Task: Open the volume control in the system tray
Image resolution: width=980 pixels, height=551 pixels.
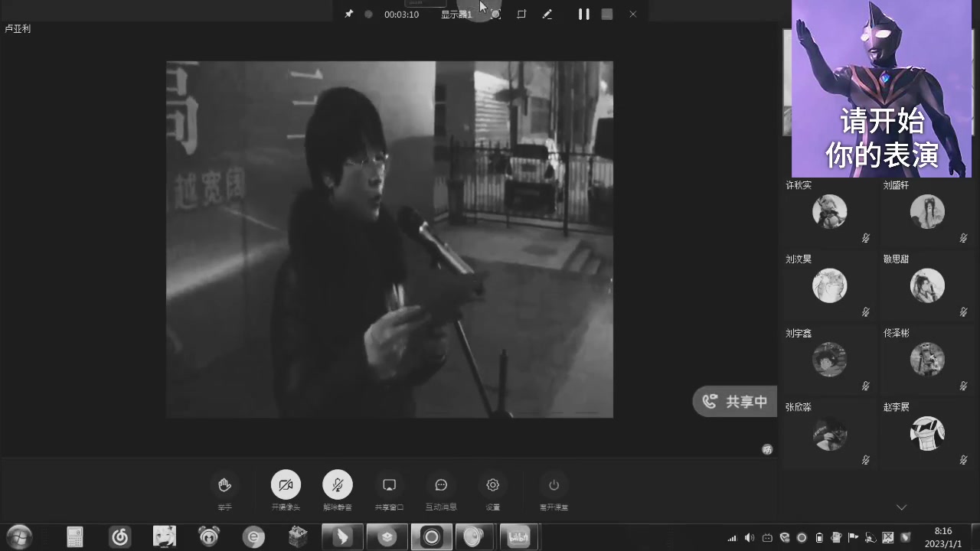Action: (x=748, y=536)
